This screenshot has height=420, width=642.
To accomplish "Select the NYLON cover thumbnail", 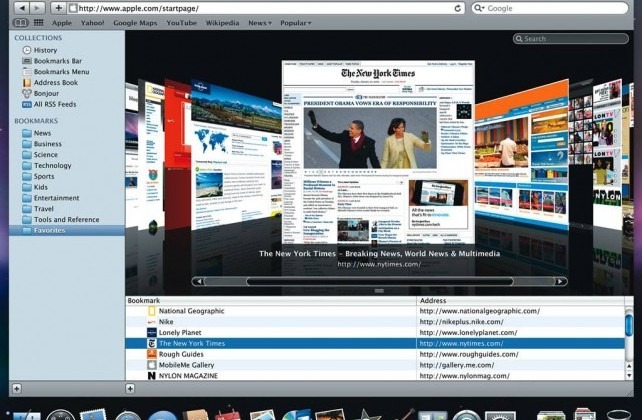I will pos(607,154).
